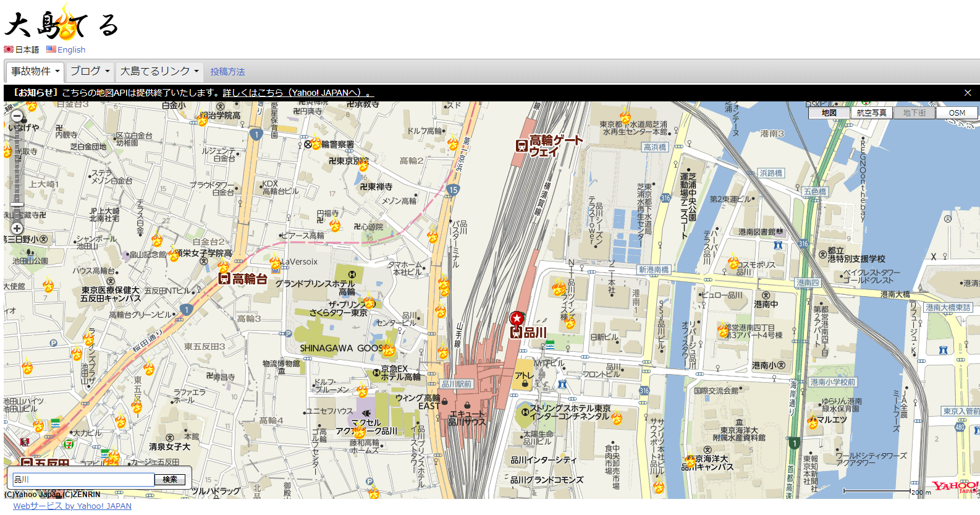Expand the 大島てるリンク dropdown
The width and height of the screenshot is (980, 515).
click(159, 71)
